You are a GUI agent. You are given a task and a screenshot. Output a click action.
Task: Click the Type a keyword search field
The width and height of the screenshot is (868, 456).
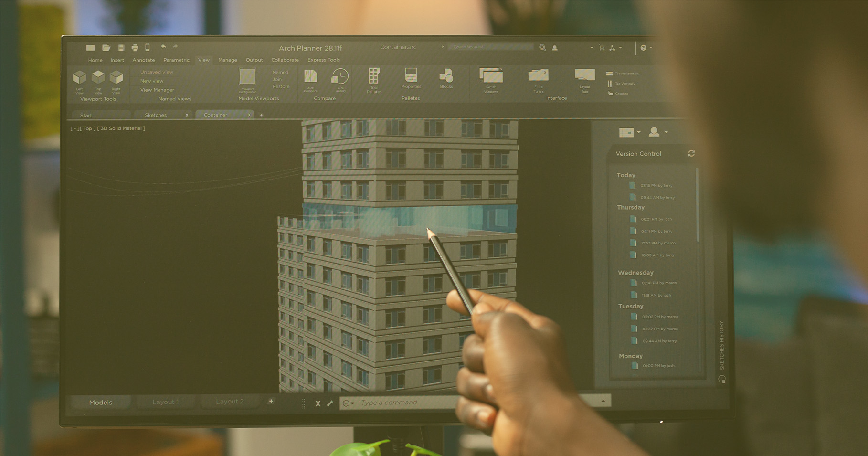point(491,47)
